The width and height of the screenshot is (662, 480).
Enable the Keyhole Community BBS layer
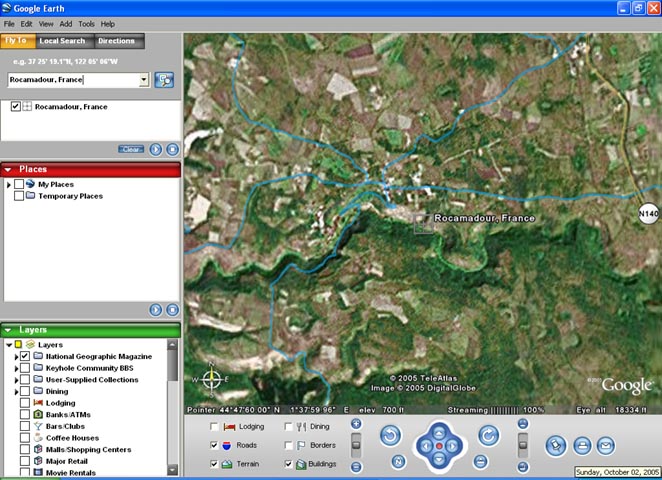[25, 368]
